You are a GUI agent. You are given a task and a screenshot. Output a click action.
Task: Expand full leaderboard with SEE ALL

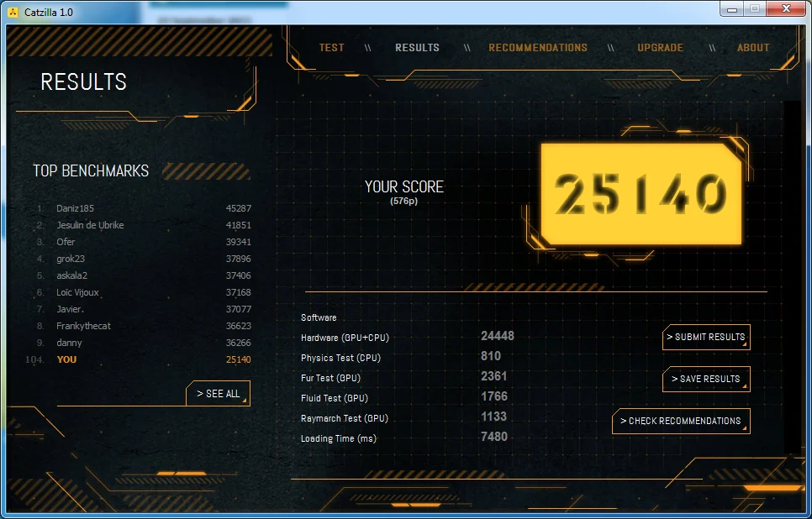point(218,393)
